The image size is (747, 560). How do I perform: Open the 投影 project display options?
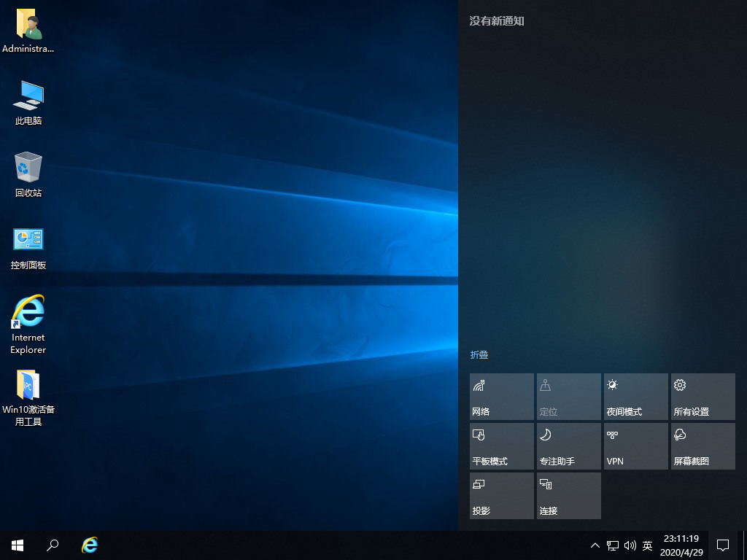pos(501,496)
